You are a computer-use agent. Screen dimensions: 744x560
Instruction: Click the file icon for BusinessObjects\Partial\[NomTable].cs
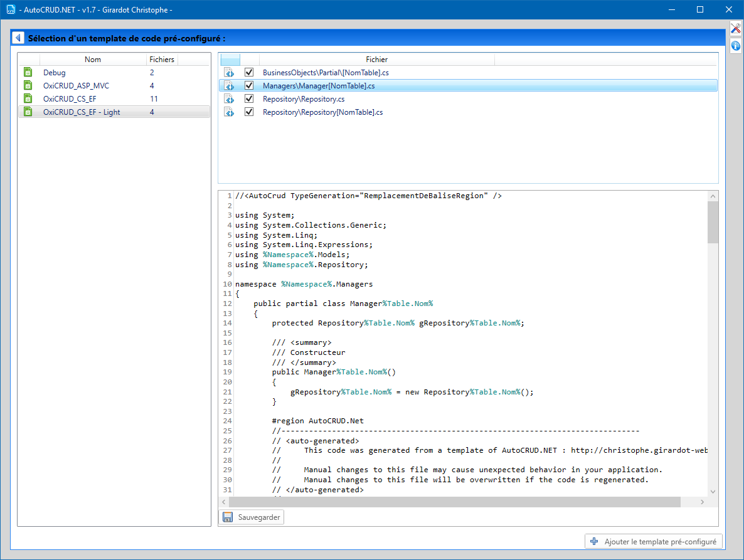(230, 73)
